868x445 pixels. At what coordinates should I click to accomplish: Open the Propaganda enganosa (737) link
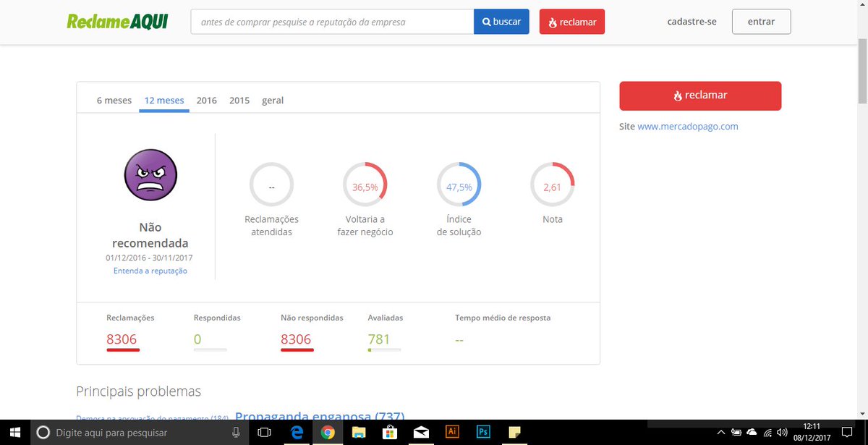click(320, 415)
